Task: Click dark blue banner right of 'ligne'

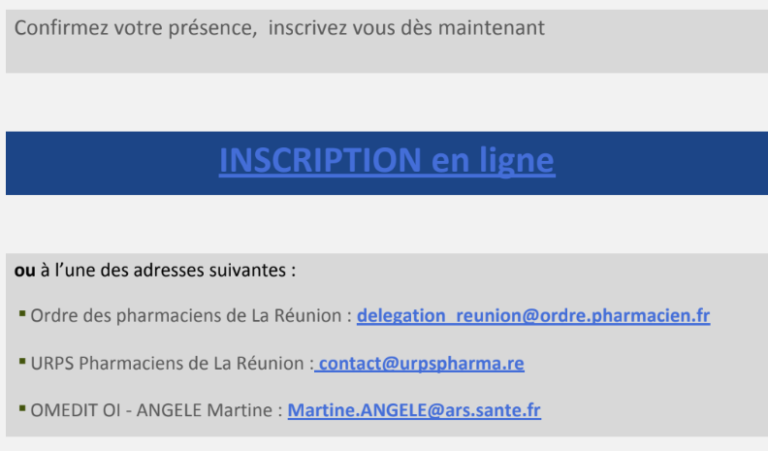Action: pos(662,163)
